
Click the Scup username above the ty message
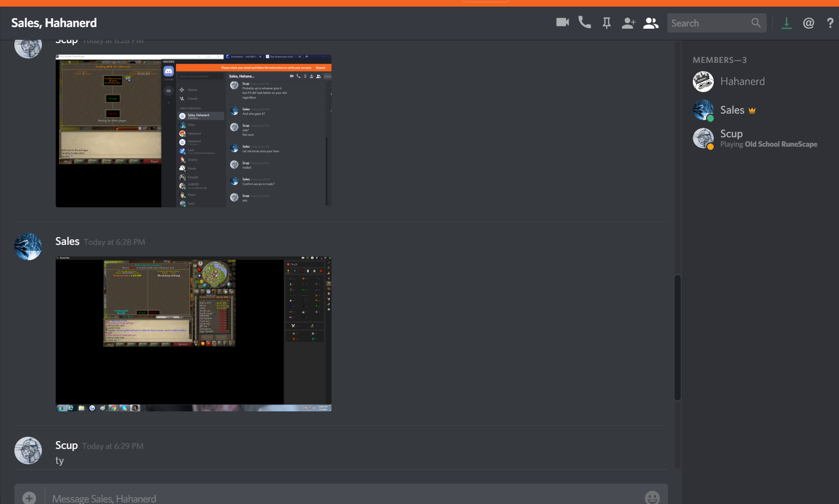click(66, 446)
